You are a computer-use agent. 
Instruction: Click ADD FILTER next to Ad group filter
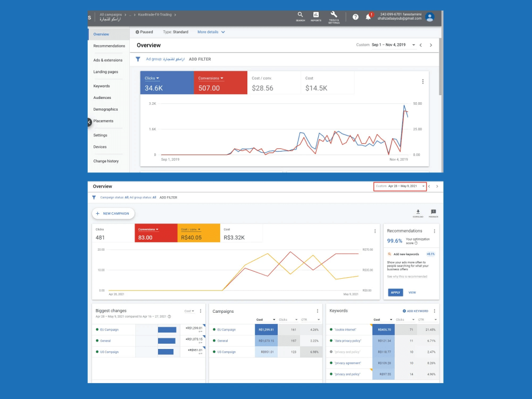click(200, 59)
